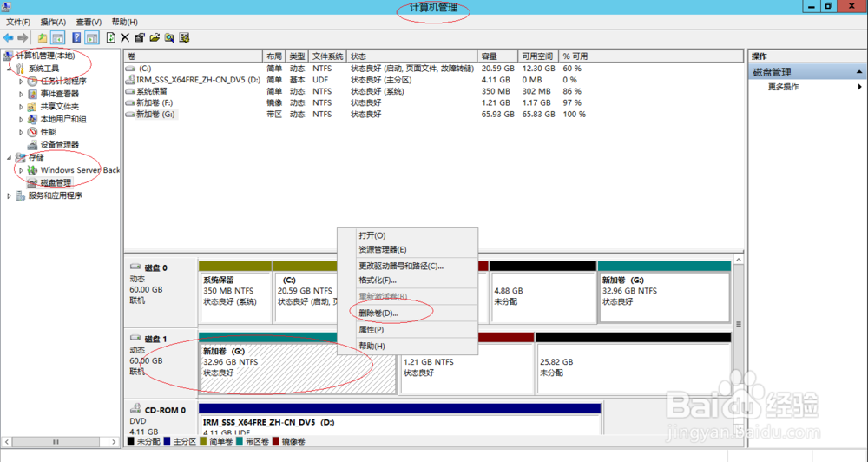Screen dimensions: 868x462
Task: Select 磁盘管理 in the tree
Action: pos(56,183)
